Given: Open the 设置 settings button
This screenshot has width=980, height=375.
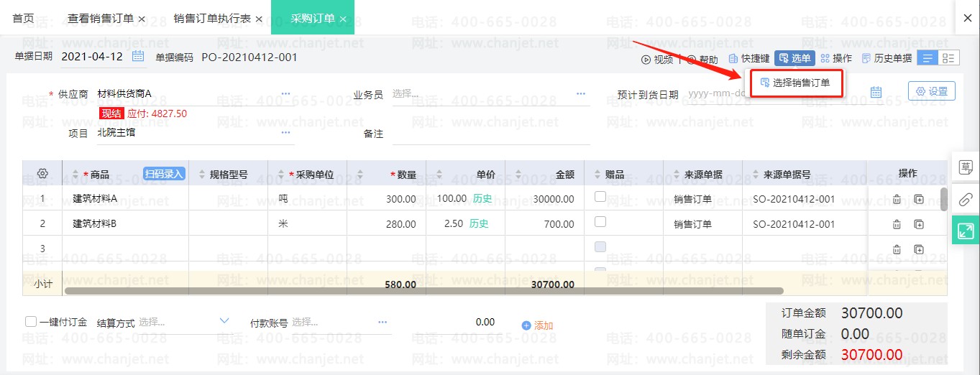Looking at the screenshot, I should (932, 91).
